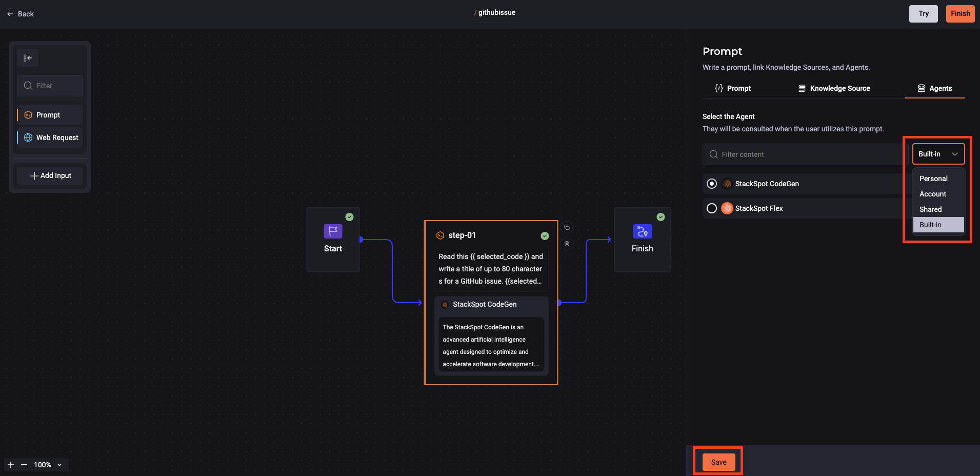Click Back to leave the editor

(x=21, y=14)
